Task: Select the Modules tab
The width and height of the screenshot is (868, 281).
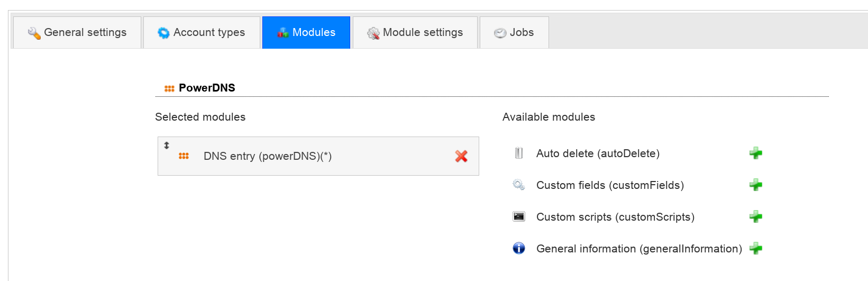Action: [x=306, y=33]
